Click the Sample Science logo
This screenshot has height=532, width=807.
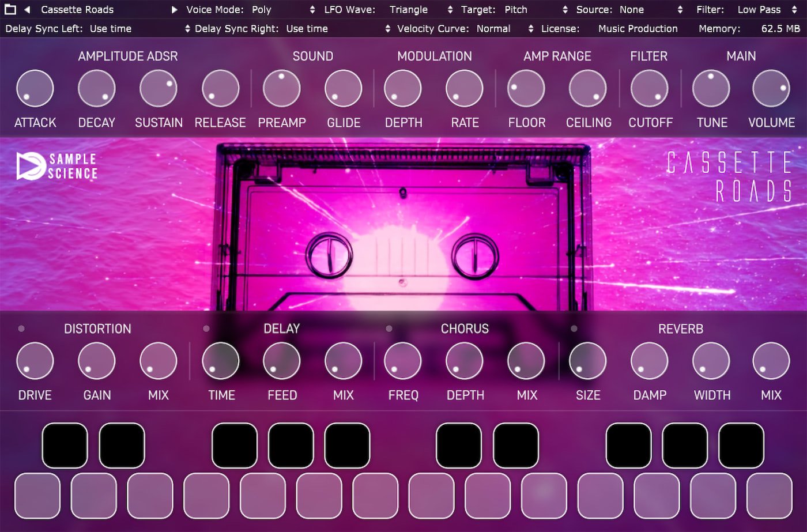coord(56,166)
